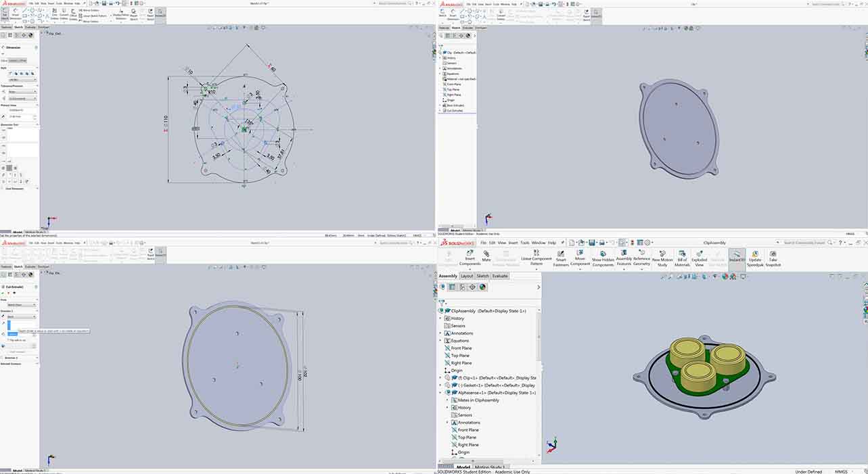The image size is (868, 474).
Task: Switch to Layout tab in ClipAssembly window
Action: [x=467, y=276]
